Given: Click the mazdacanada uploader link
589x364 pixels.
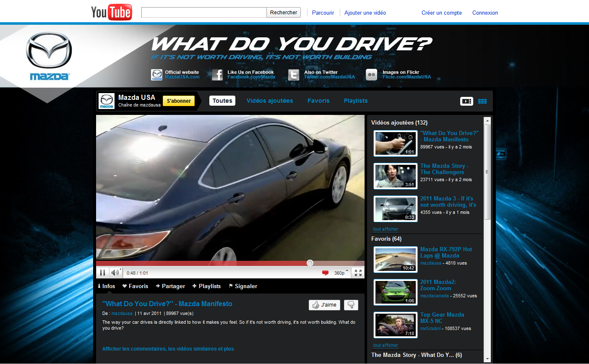Looking at the screenshot, I should click(434, 296).
